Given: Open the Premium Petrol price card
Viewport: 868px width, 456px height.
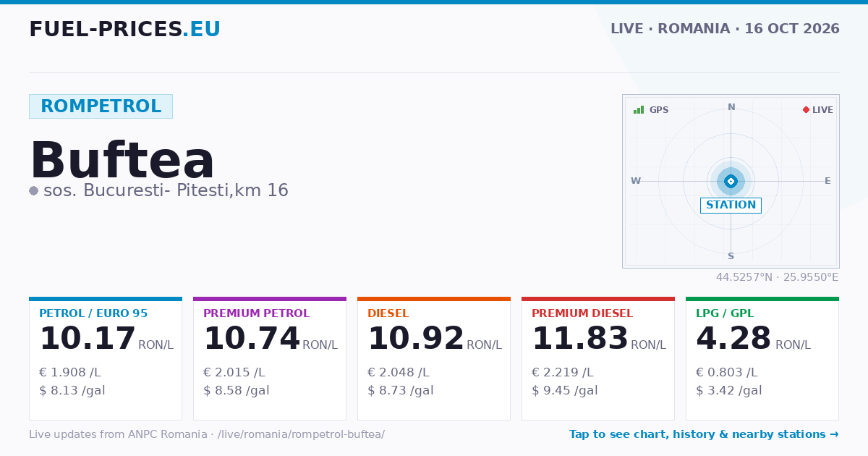Looking at the screenshot, I should (270, 358).
